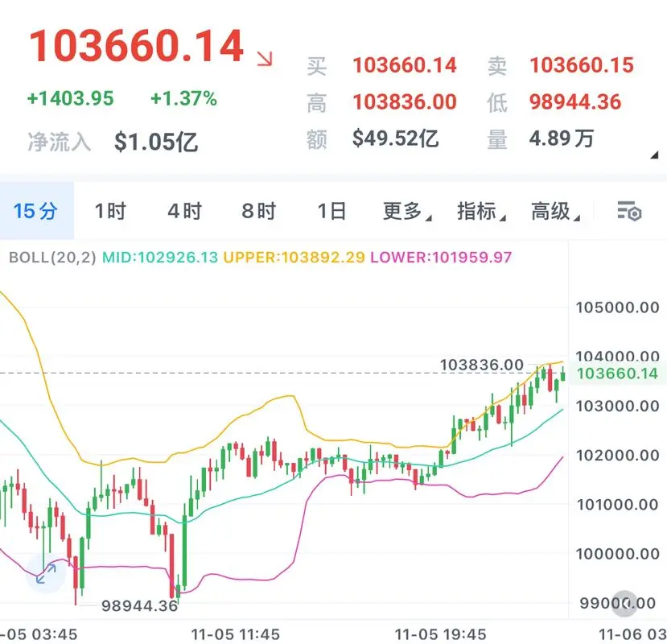Tap the 105000.00 axis label
Image resolution: width=667 pixels, height=644 pixels.
617,308
